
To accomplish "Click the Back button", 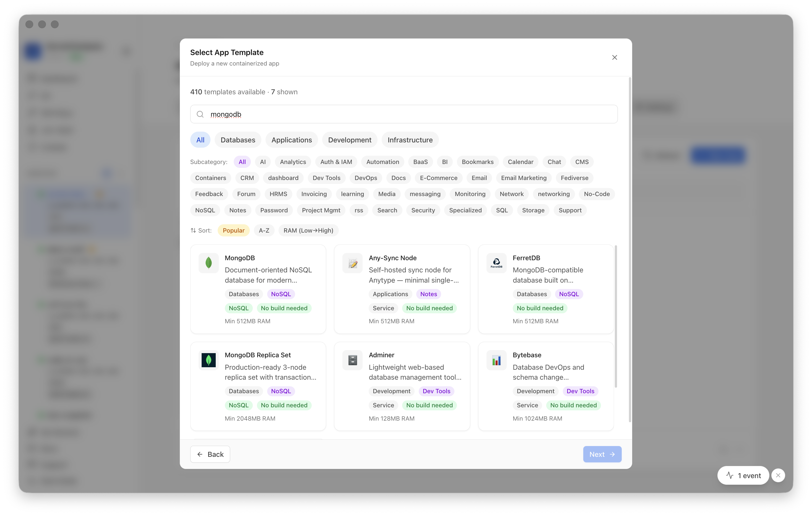I will 210,454.
